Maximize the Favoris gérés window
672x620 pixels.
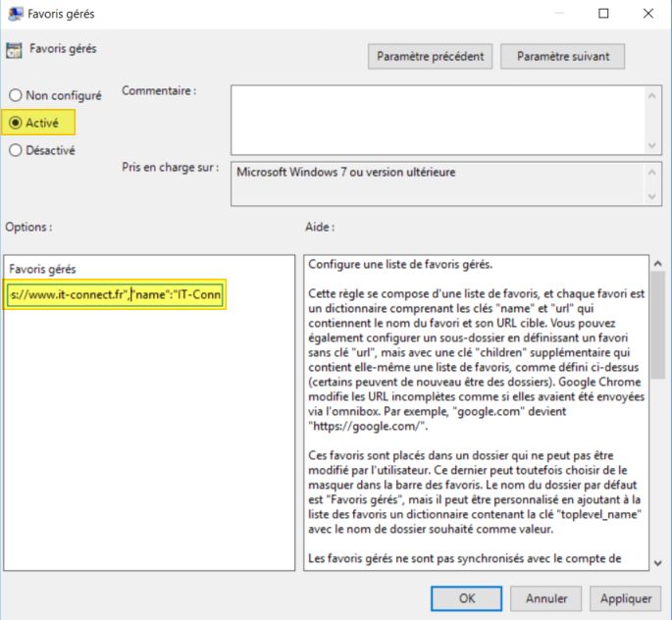(603, 14)
